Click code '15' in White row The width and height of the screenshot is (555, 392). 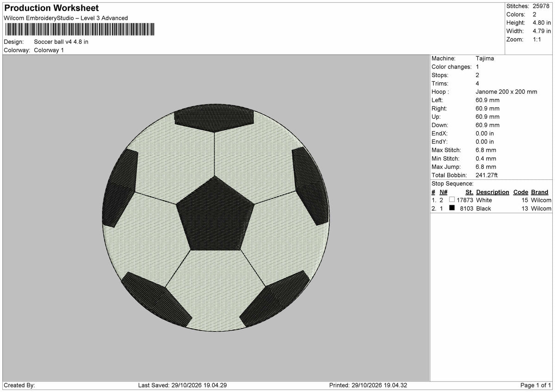point(525,200)
